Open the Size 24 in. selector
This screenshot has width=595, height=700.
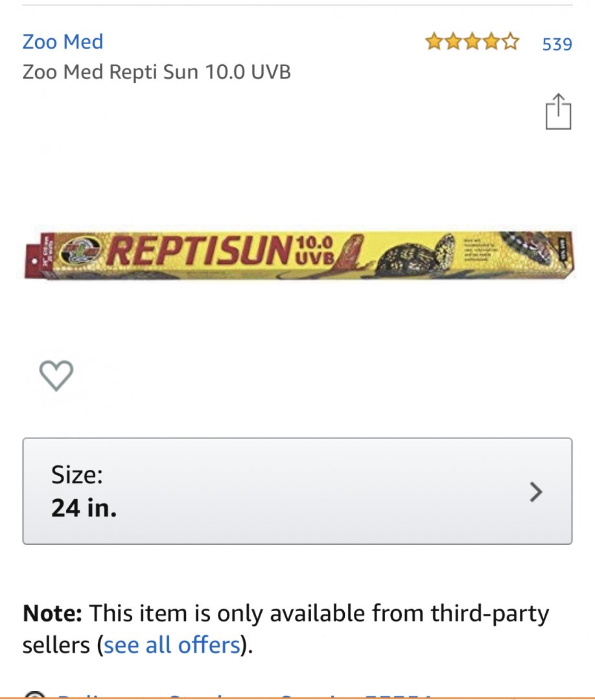pos(297,491)
